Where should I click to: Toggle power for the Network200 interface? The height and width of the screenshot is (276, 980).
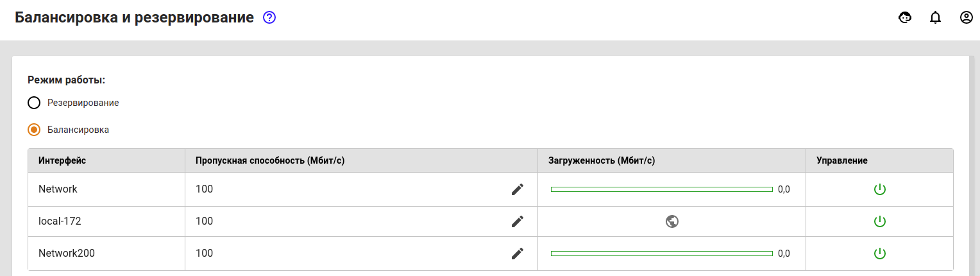click(880, 254)
